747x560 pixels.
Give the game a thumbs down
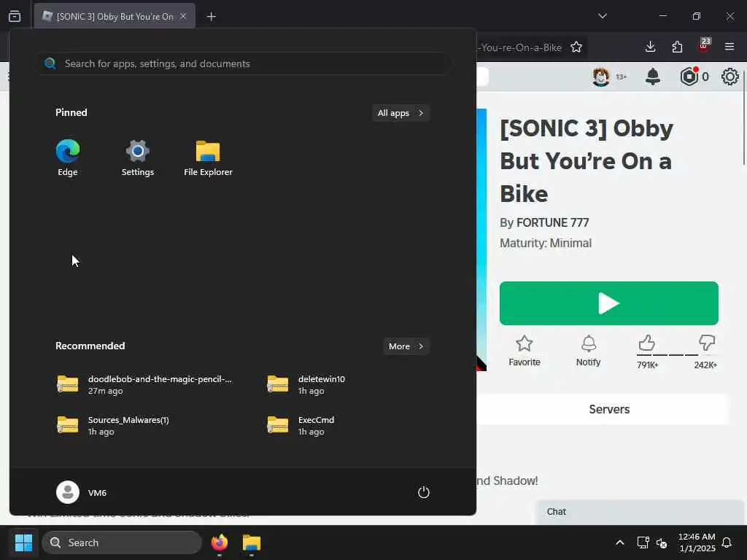click(x=706, y=343)
